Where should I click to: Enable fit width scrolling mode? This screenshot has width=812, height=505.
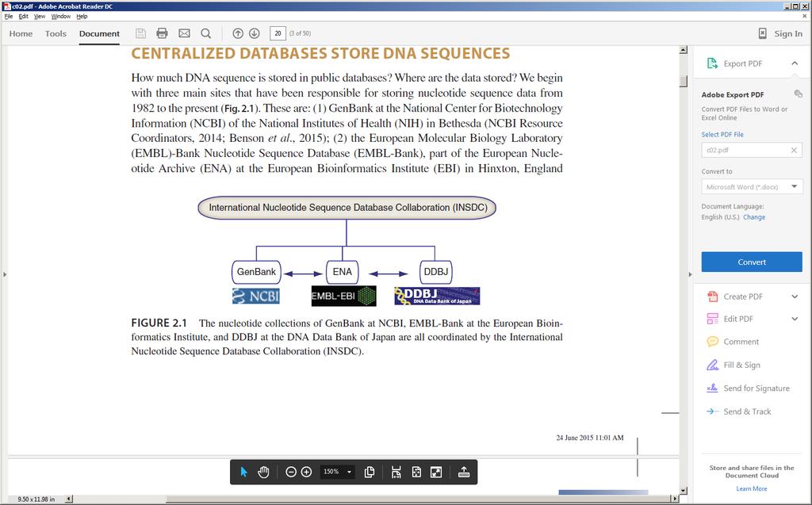tap(396, 472)
